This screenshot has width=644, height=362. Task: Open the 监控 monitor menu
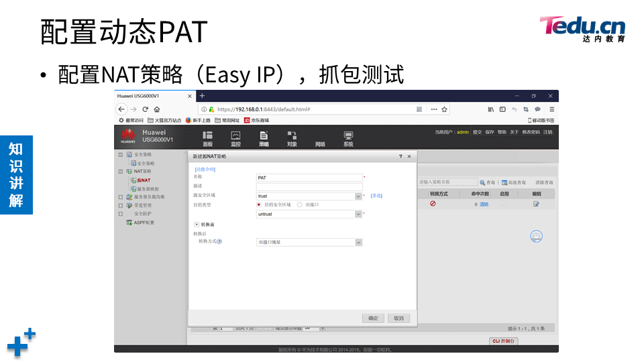[x=235, y=139]
